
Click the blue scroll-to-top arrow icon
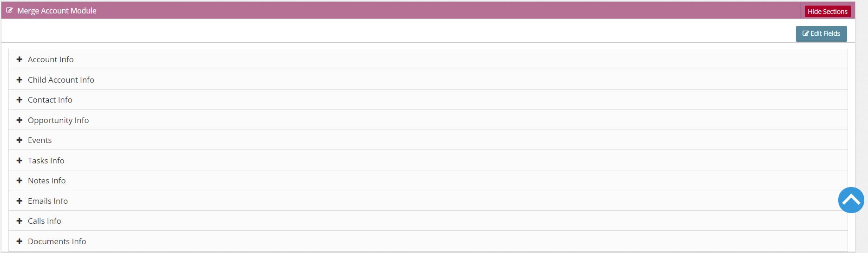(x=851, y=200)
